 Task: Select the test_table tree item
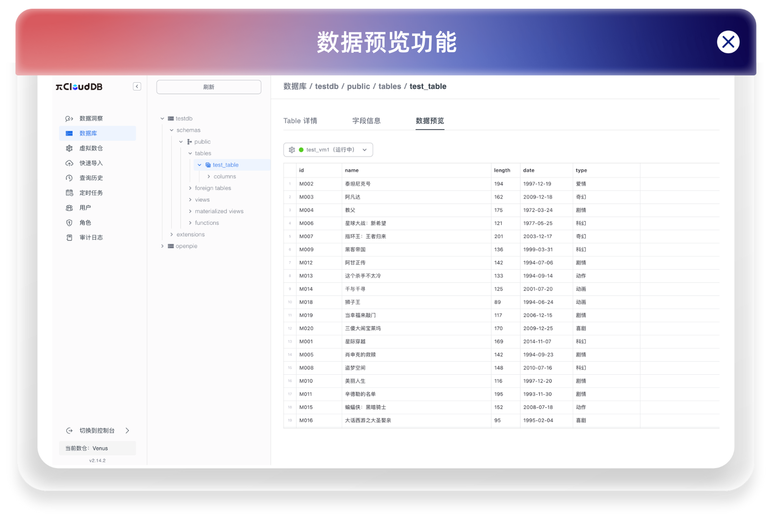(x=225, y=165)
